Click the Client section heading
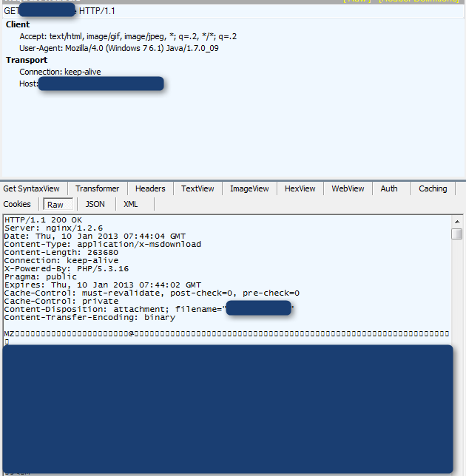466x476 pixels. pyautogui.click(x=18, y=24)
